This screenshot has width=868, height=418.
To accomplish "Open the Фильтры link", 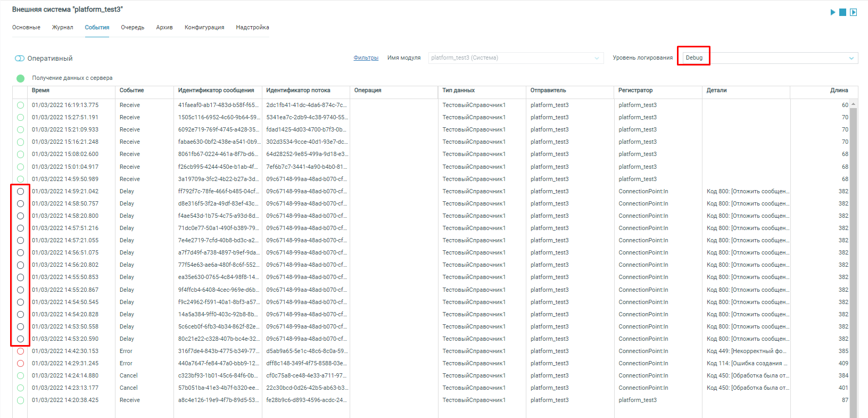I will point(366,58).
